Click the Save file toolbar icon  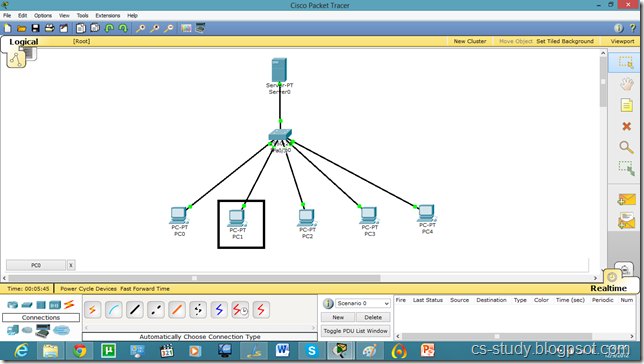pos(36,28)
